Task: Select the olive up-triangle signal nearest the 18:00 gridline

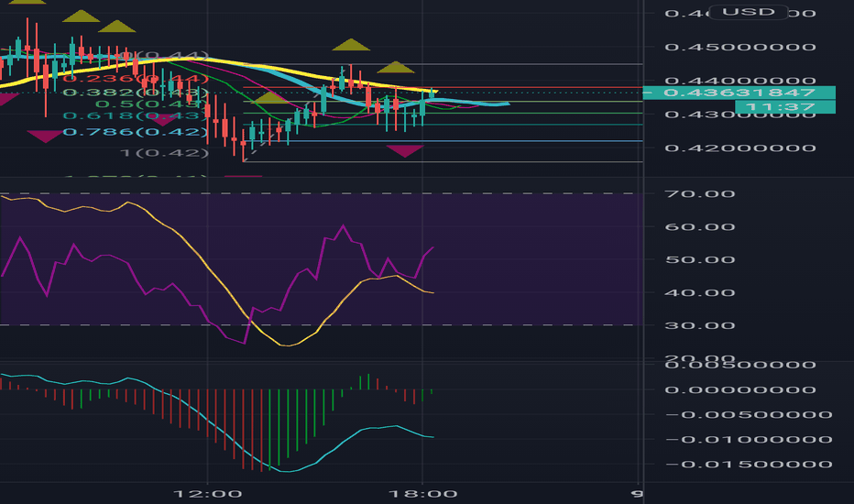Action: [396, 68]
